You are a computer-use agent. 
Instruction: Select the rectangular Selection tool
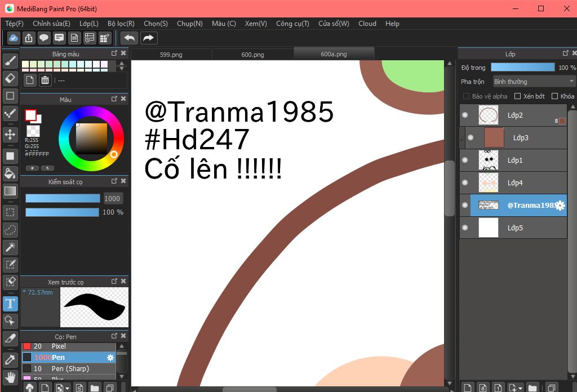point(10,212)
